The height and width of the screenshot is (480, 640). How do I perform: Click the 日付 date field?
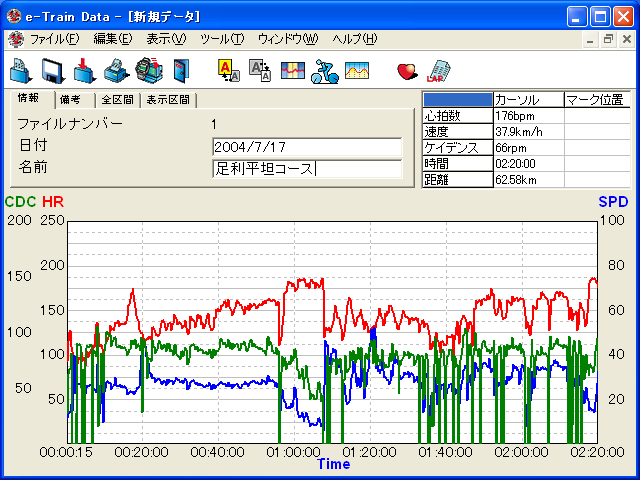307,147
